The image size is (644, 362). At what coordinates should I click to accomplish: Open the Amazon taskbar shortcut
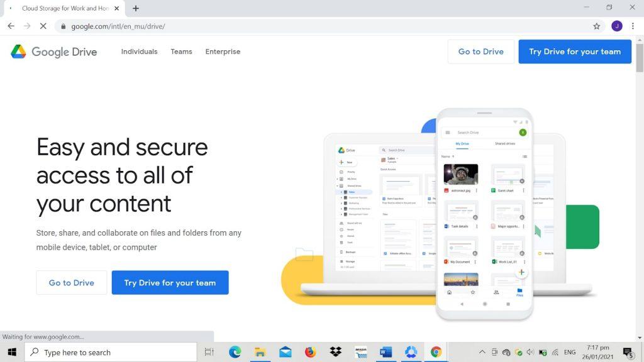(360, 352)
